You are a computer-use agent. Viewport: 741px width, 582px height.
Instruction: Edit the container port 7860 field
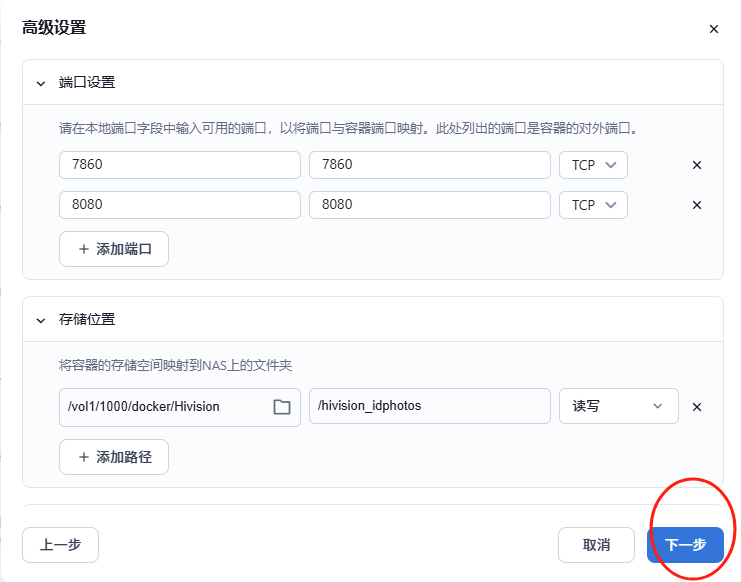[430, 165]
